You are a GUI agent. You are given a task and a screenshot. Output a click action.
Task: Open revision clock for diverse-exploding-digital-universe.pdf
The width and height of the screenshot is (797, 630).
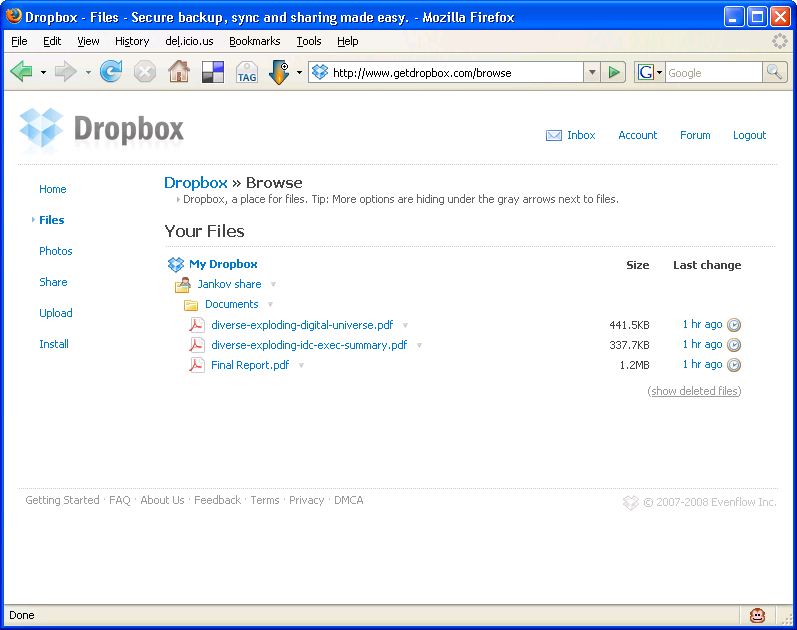pyautogui.click(x=734, y=324)
